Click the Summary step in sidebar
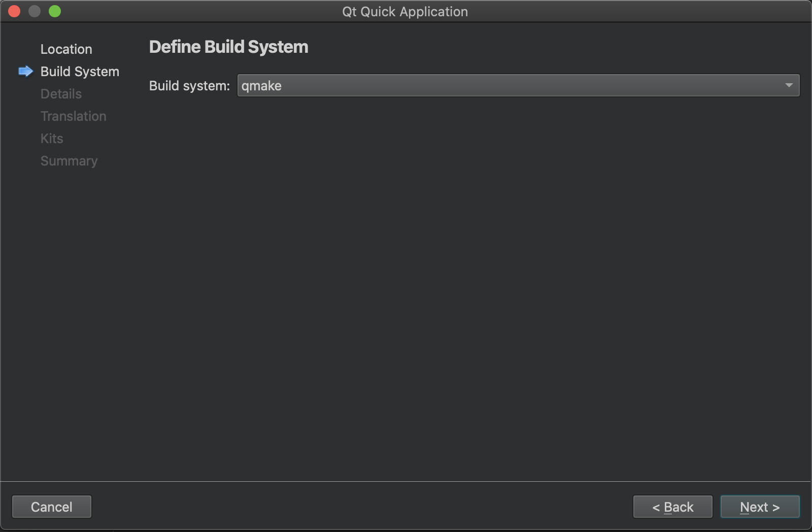The height and width of the screenshot is (532, 812). click(x=69, y=161)
